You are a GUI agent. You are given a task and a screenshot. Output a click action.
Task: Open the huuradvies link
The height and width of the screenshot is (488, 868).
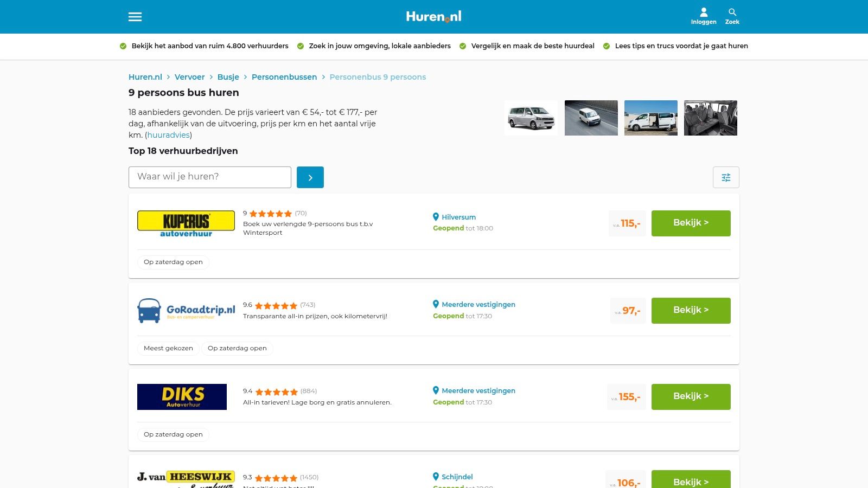point(169,135)
